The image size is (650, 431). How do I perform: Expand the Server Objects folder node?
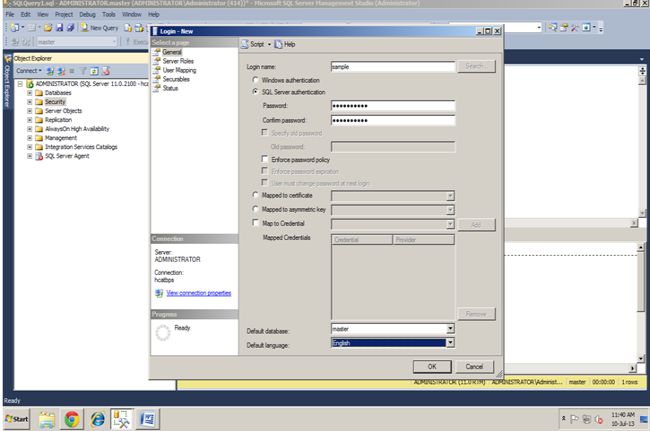29,111
